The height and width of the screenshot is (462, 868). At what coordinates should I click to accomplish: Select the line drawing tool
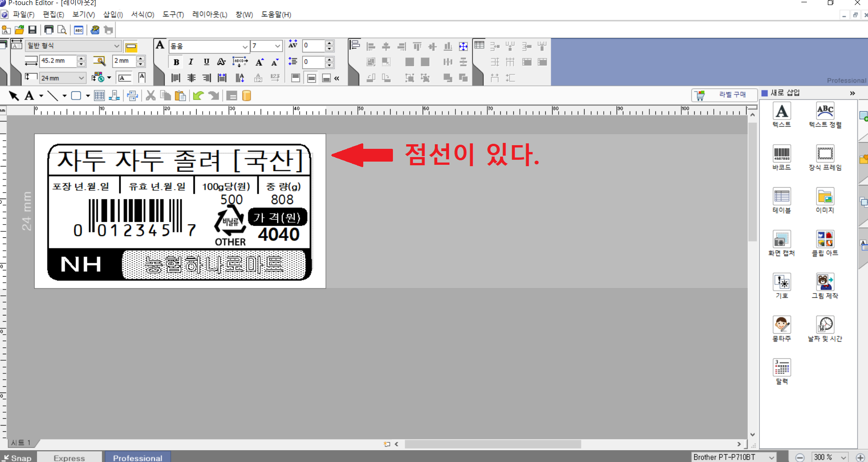[53, 95]
